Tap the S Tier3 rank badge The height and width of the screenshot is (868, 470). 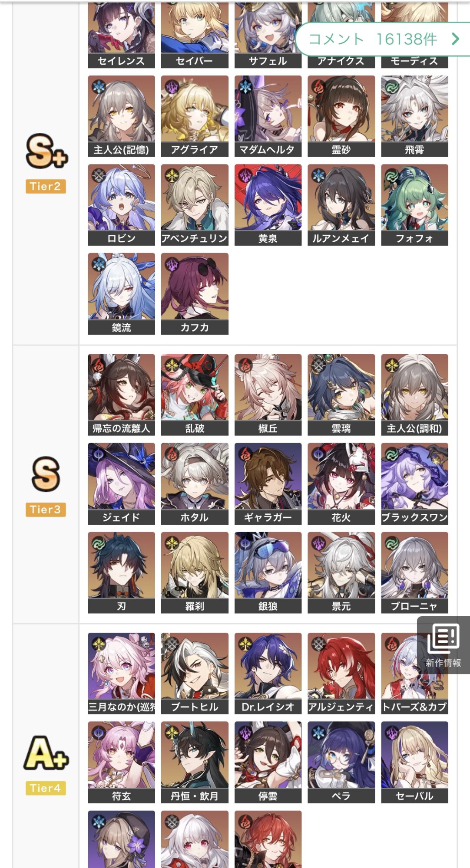pyautogui.click(x=46, y=486)
